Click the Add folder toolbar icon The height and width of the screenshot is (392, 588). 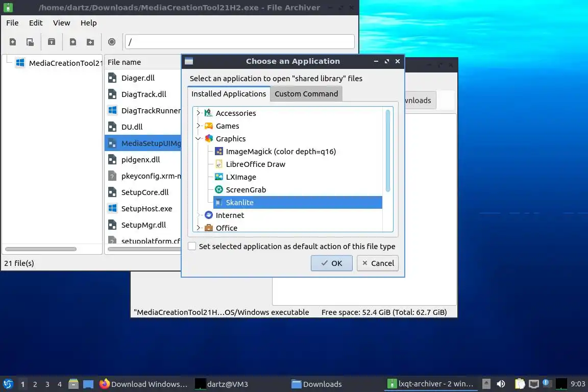(90, 42)
